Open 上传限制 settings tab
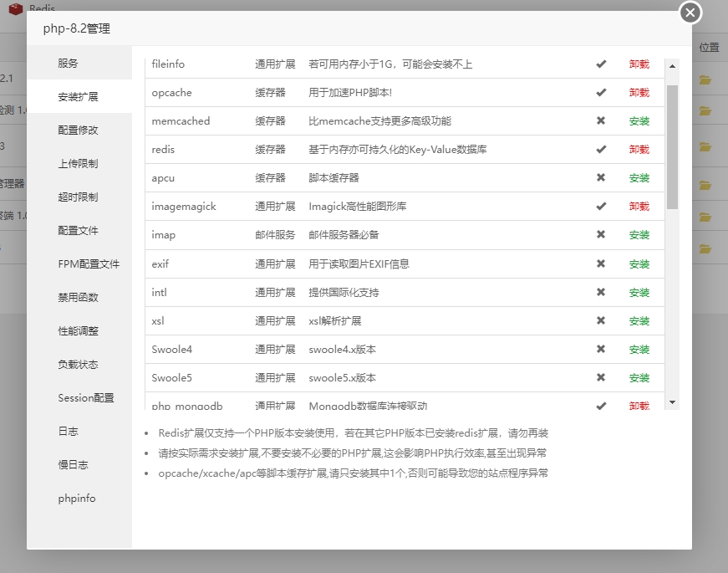Image resolution: width=728 pixels, height=573 pixels. click(x=79, y=163)
